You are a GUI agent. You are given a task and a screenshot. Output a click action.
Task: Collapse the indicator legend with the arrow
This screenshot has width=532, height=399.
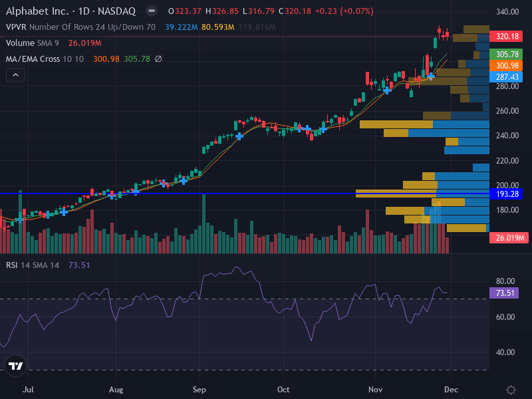[x=15, y=75]
